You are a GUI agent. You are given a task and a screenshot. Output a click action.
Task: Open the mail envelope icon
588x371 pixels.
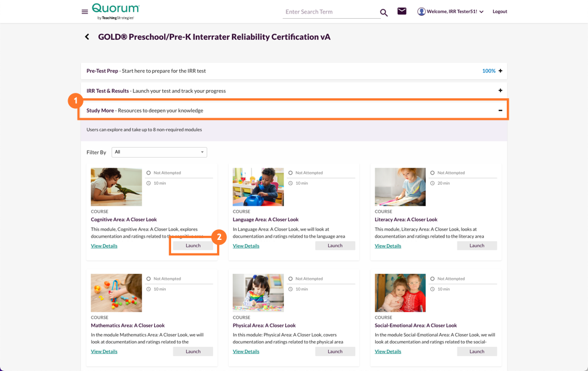[402, 11]
